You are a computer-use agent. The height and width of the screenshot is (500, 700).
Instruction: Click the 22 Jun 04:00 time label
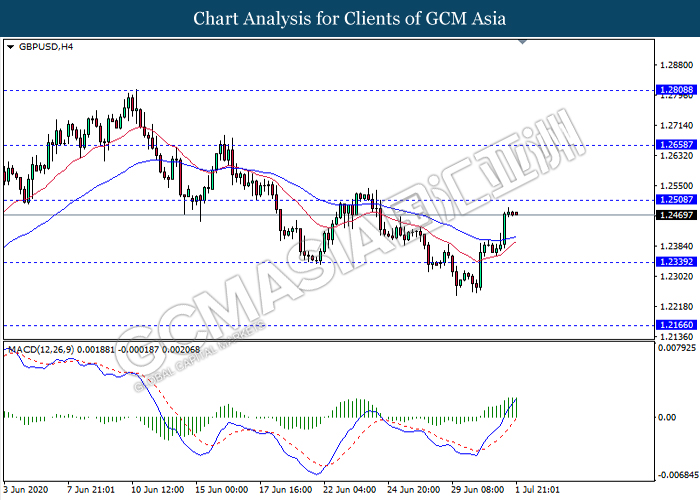point(350,490)
